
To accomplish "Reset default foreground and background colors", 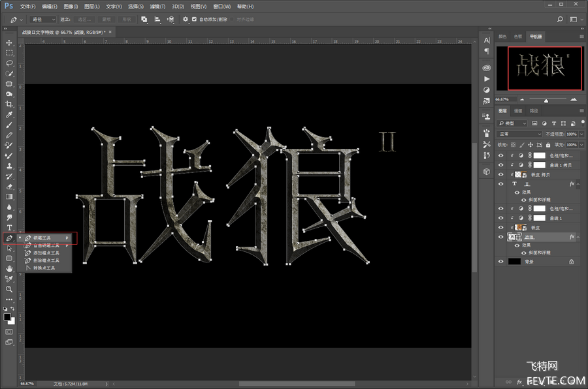I will 5,309.
